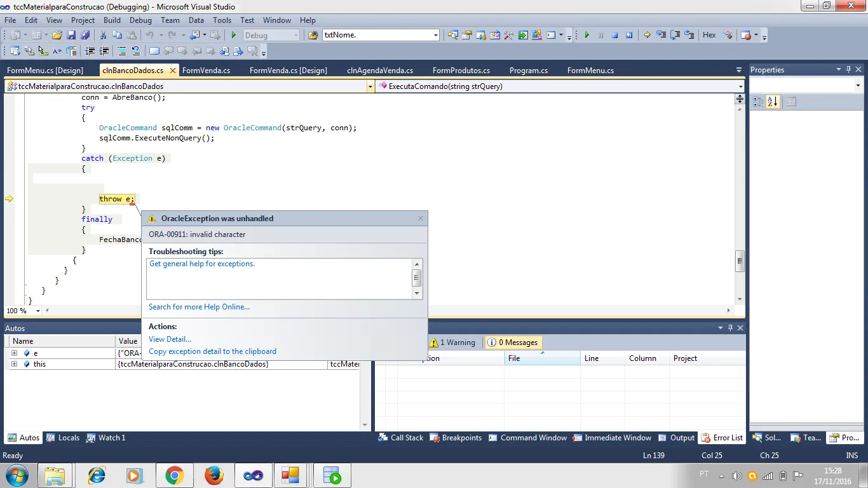Image resolution: width=868 pixels, height=488 pixels.
Task: Open the document tabs overflow list dropdown
Action: click(x=738, y=70)
